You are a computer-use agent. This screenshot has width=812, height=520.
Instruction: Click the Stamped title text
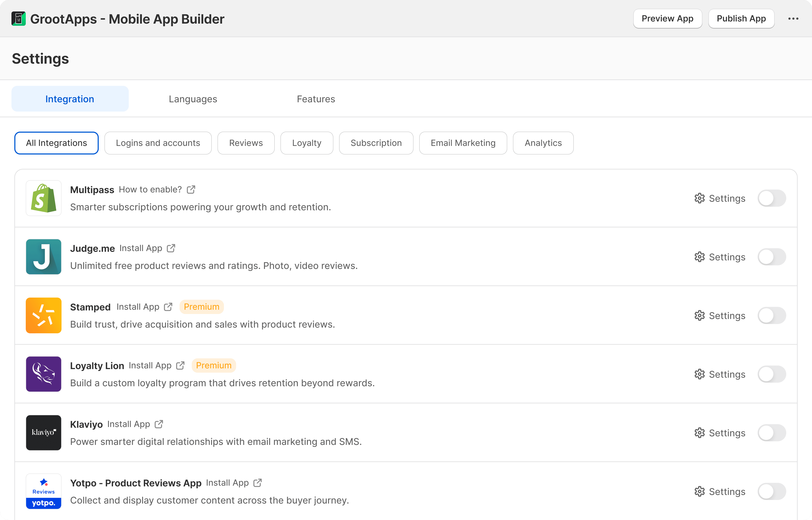click(90, 307)
